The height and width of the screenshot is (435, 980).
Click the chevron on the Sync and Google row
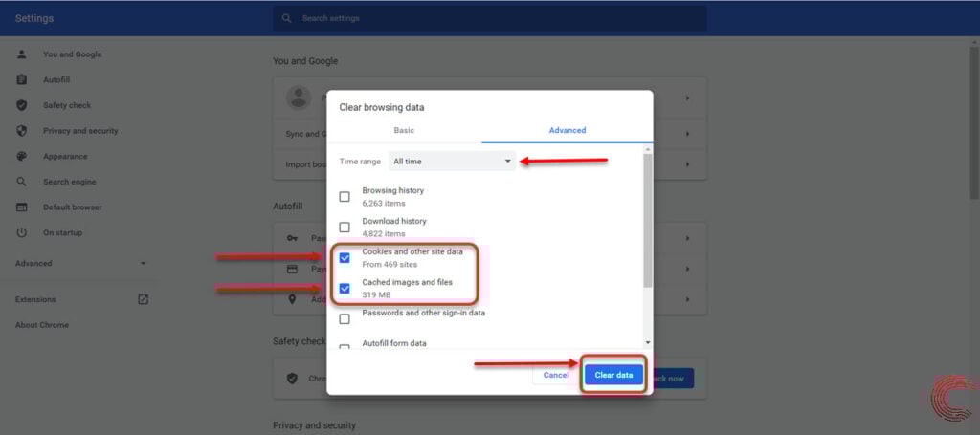pyautogui.click(x=687, y=134)
